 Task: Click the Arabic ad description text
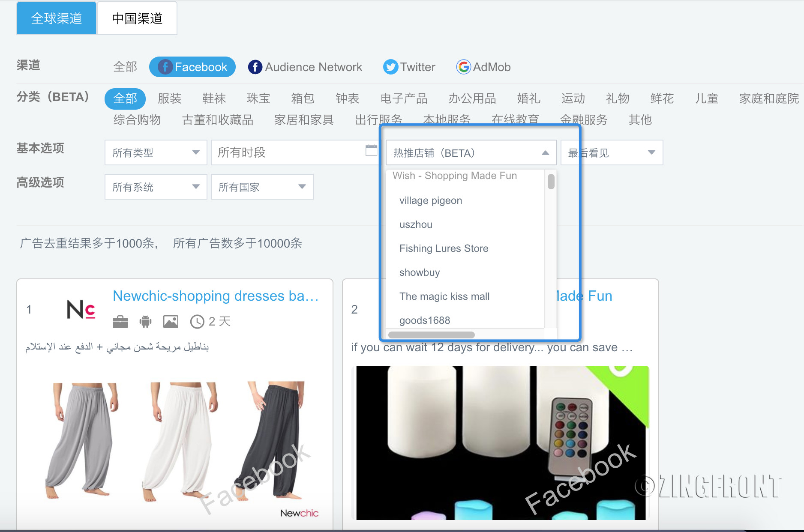coord(117,347)
